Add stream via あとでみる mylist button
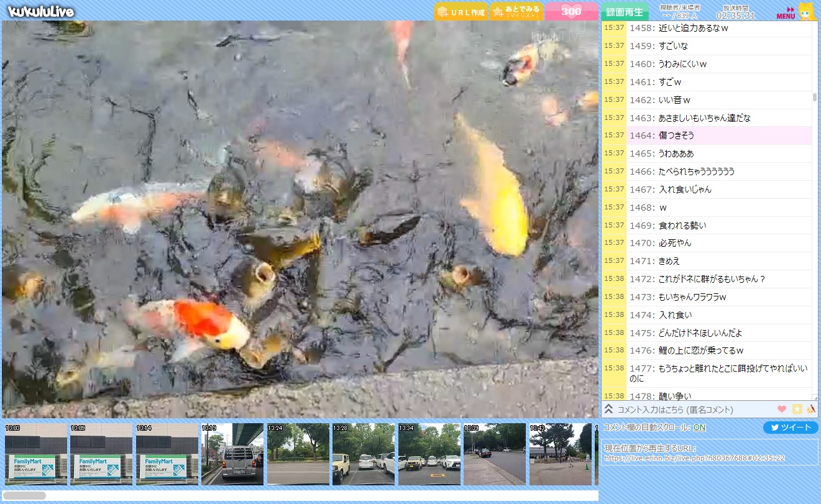The width and height of the screenshot is (821, 504). (516, 11)
